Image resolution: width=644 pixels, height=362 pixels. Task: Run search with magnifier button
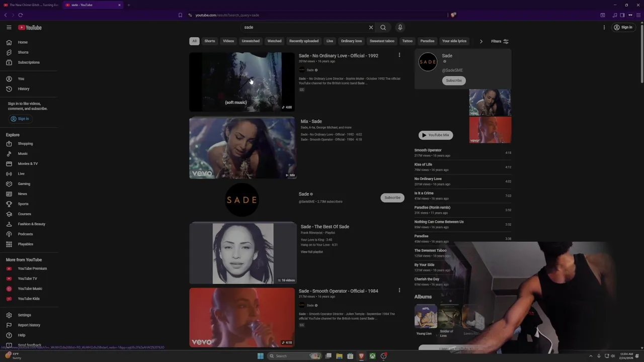(383, 27)
